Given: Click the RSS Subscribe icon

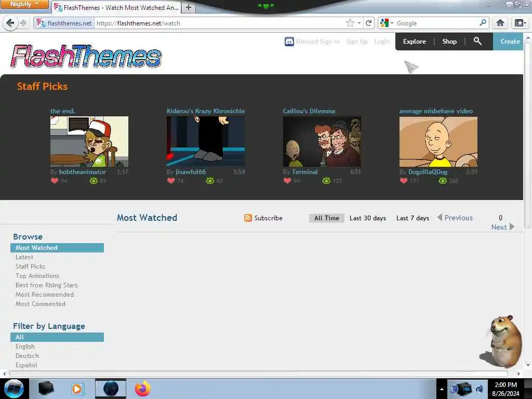Looking at the screenshot, I should tap(248, 218).
